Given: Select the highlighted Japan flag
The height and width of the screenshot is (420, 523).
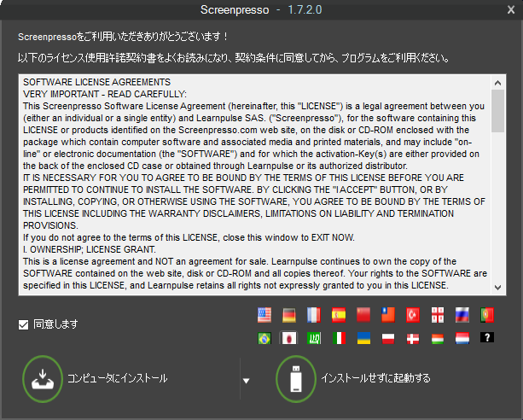Looking at the screenshot, I should pos(289,338).
